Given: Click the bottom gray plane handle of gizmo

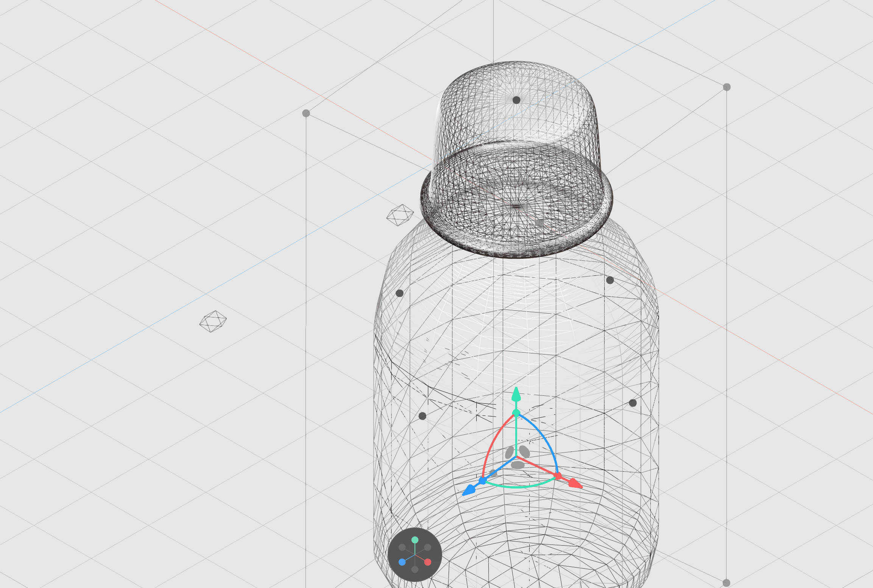Looking at the screenshot, I should [x=518, y=465].
